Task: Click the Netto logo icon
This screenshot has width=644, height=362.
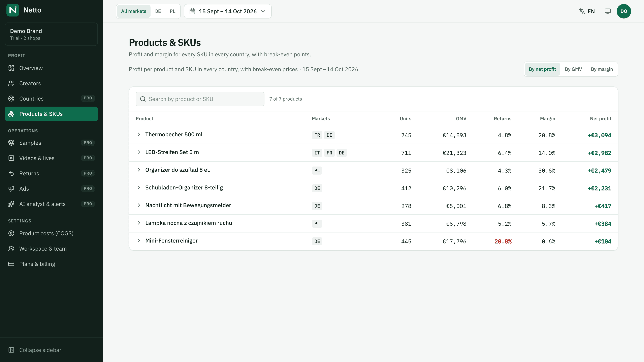Action: point(13,10)
